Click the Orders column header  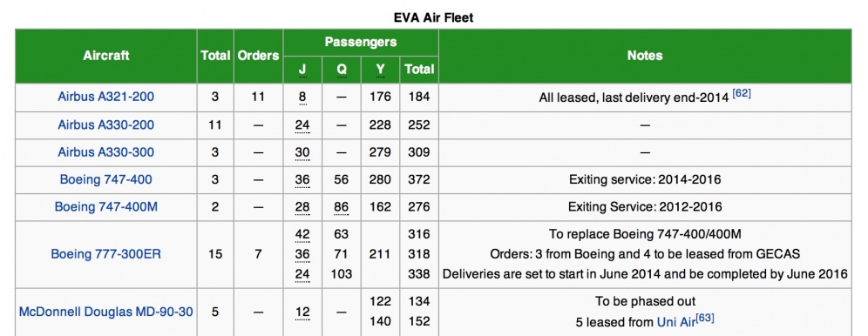pos(258,56)
